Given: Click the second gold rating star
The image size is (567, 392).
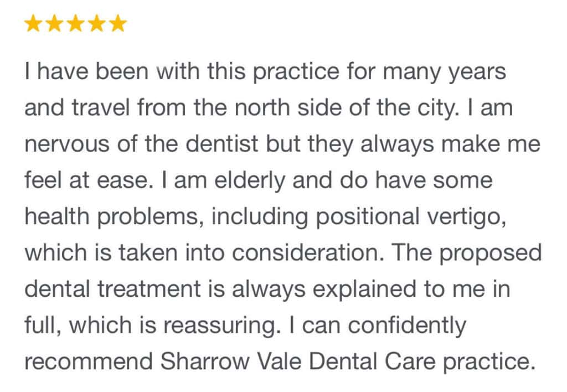Looking at the screenshot, I should point(55,24).
